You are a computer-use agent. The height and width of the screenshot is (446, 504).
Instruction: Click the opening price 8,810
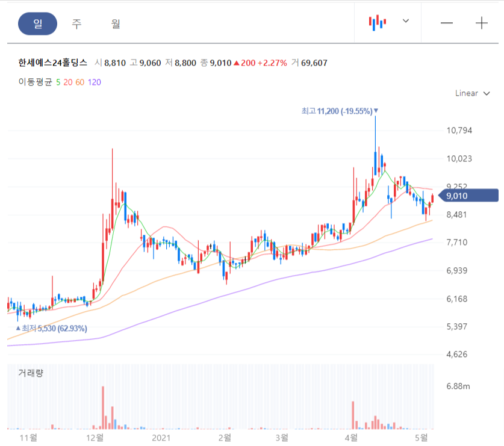(x=115, y=63)
